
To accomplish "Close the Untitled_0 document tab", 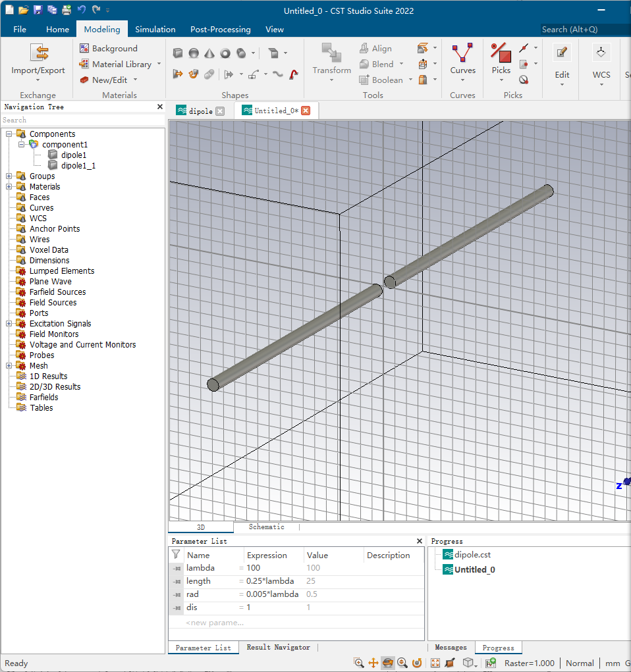I will pyautogui.click(x=306, y=111).
